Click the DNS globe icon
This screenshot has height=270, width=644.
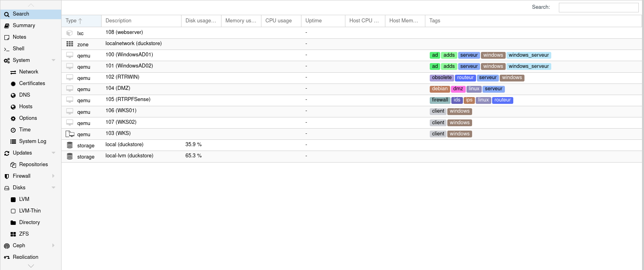[13, 95]
